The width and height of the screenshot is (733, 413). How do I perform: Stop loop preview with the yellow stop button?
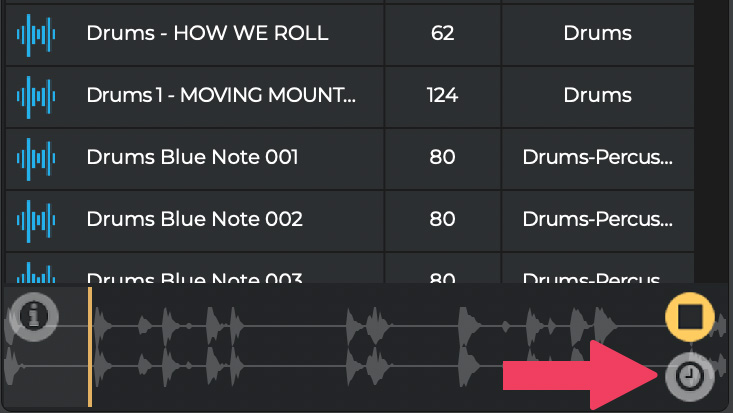coord(690,319)
